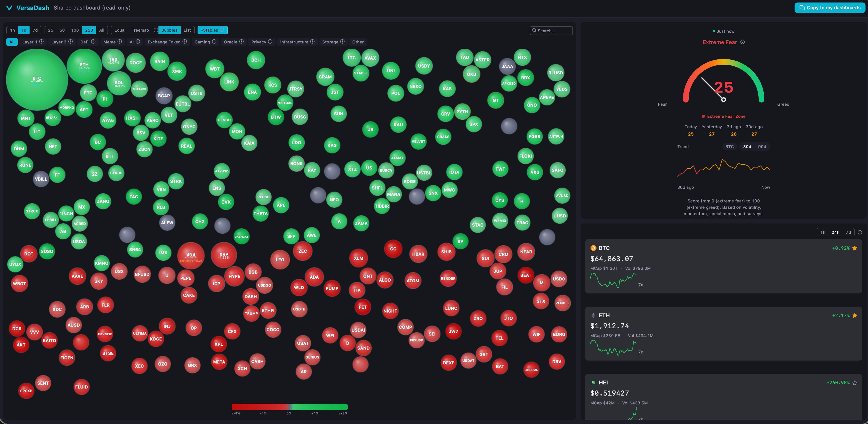The image size is (868, 424).
Task: Set trend chart to BTC
Action: click(x=730, y=147)
